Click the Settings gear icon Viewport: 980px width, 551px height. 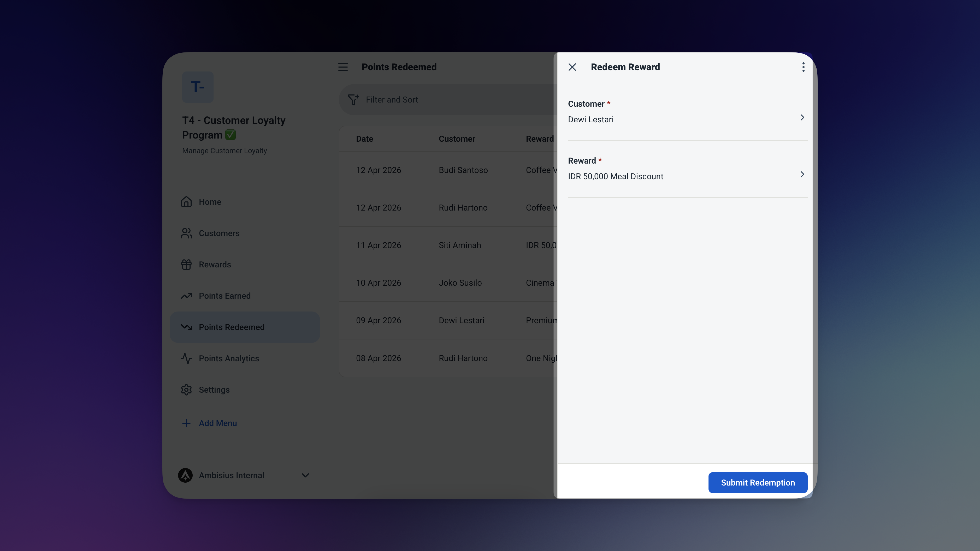[x=186, y=390]
